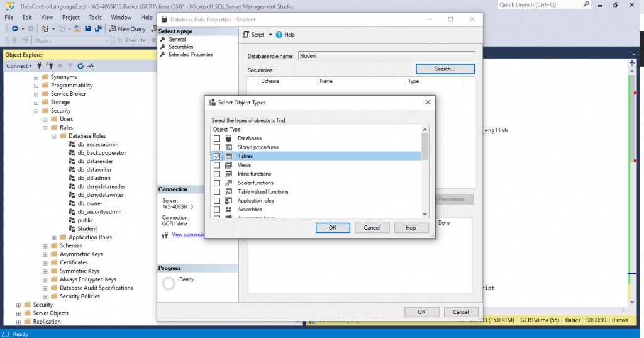This screenshot has height=338, width=644.
Task: Click the Open File folder icon
Action: (77, 29)
